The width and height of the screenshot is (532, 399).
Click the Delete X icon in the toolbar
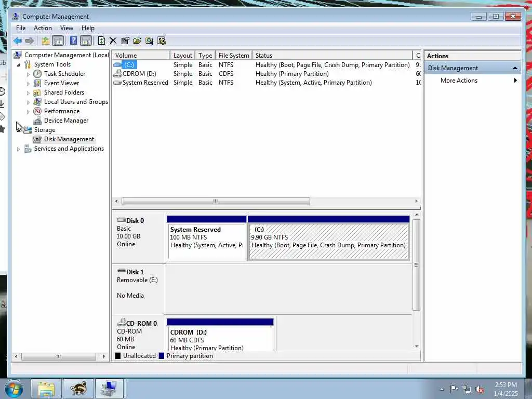point(113,41)
